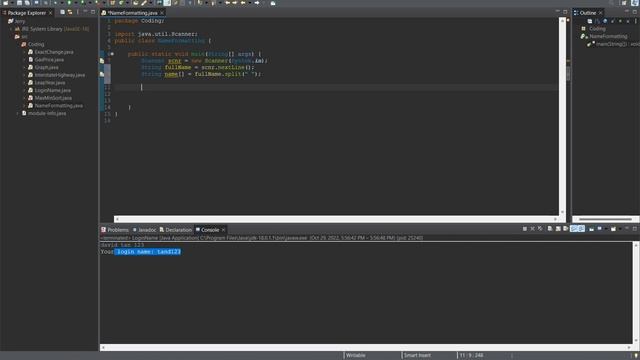The width and height of the screenshot is (640, 360).
Task: Minimize the Package Explorer panel
Action: pyautogui.click(x=85, y=12)
